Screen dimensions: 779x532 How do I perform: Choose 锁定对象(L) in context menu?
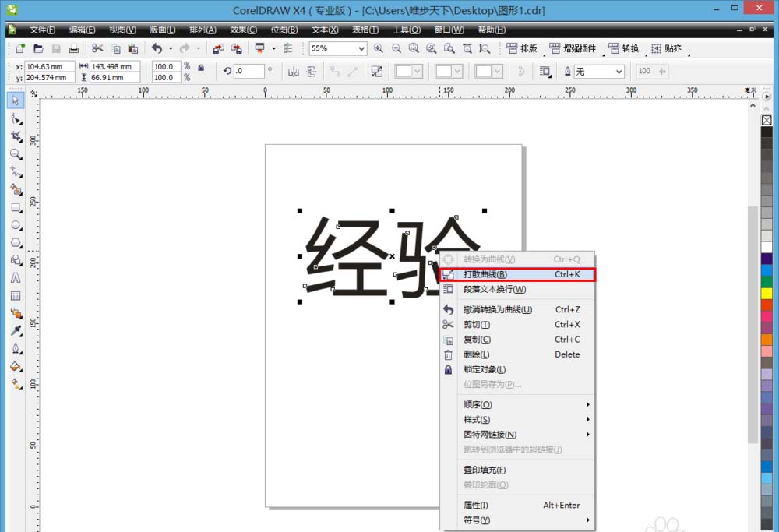tap(517, 369)
